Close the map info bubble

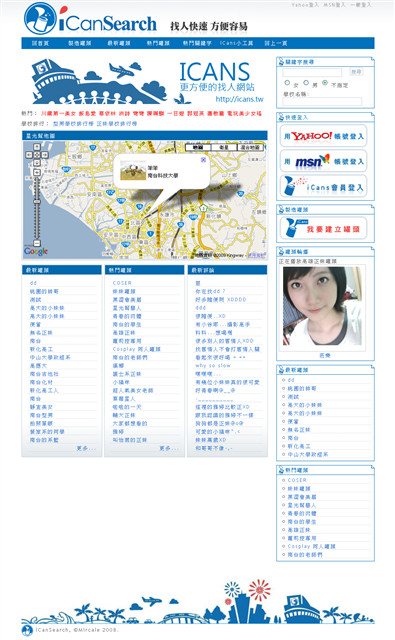tap(203, 160)
